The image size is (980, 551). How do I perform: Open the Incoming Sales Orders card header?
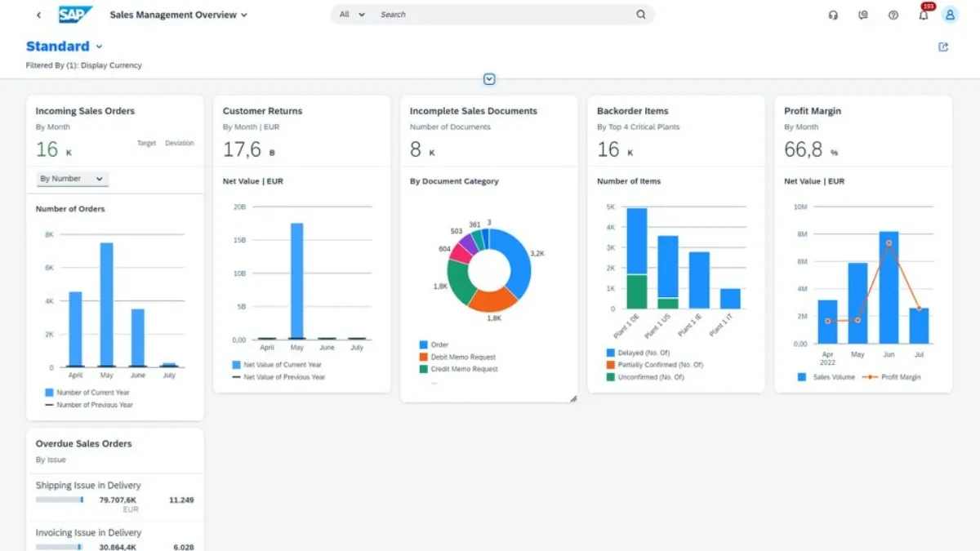(x=85, y=111)
